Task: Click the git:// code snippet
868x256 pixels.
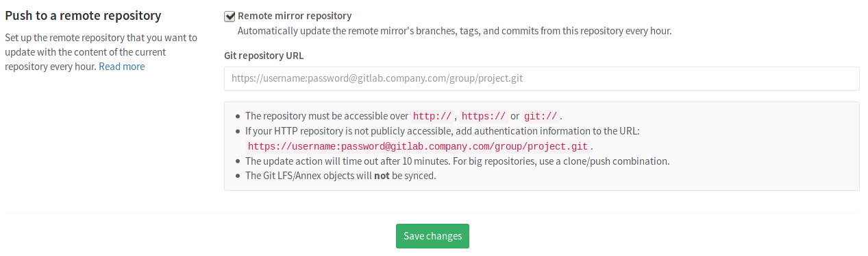Action: point(541,116)
